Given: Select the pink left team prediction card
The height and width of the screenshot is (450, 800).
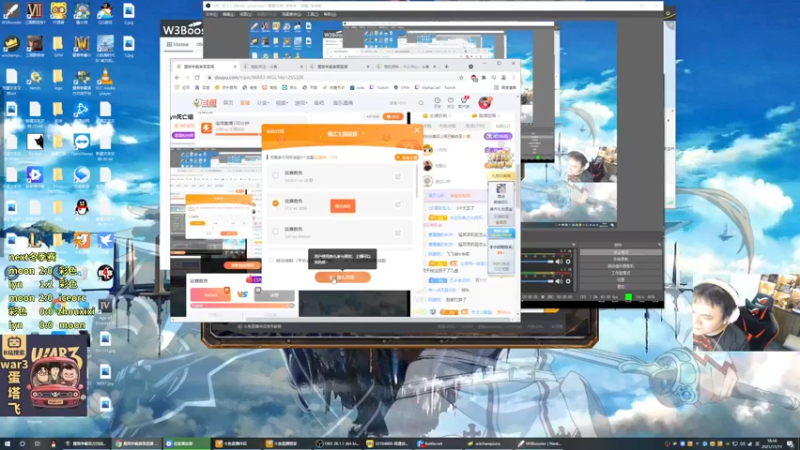Looking at the screenshot, I should (x=211, y=295).
